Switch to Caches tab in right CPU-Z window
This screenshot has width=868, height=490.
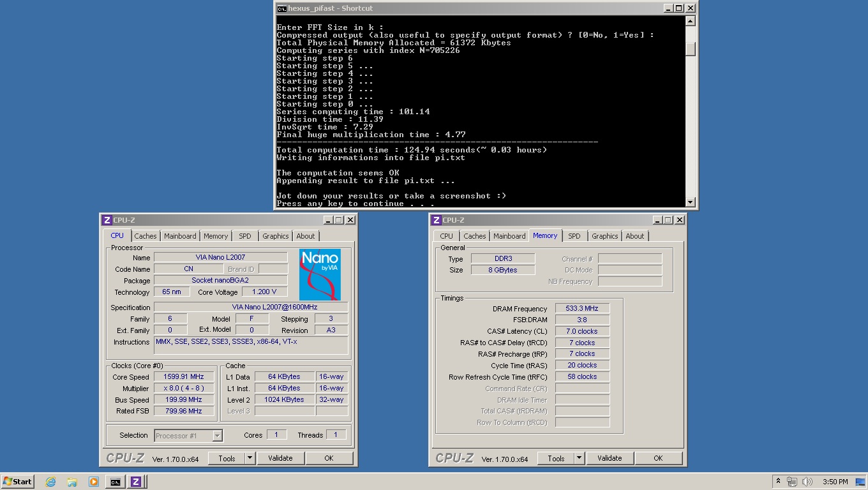(475, 236)
